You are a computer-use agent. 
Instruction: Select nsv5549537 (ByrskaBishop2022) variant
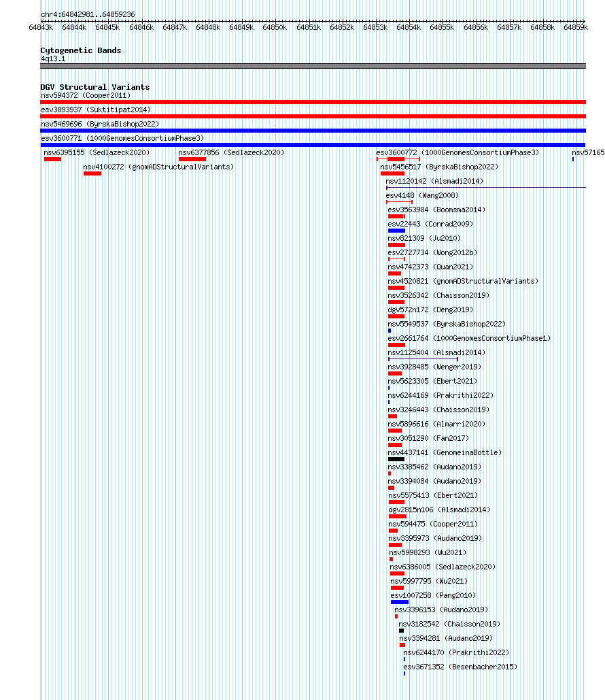447,324
